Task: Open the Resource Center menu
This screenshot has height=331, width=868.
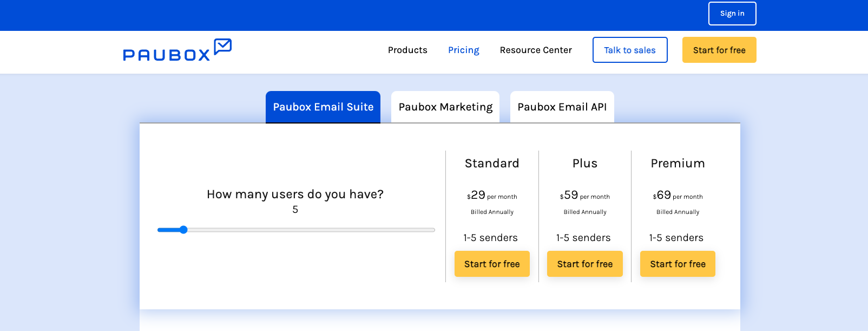Action: (x=536, y=50)
